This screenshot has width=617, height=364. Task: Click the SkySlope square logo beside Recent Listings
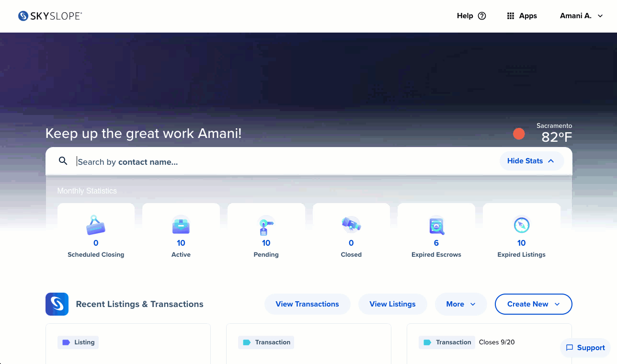[x=57, y=304]
